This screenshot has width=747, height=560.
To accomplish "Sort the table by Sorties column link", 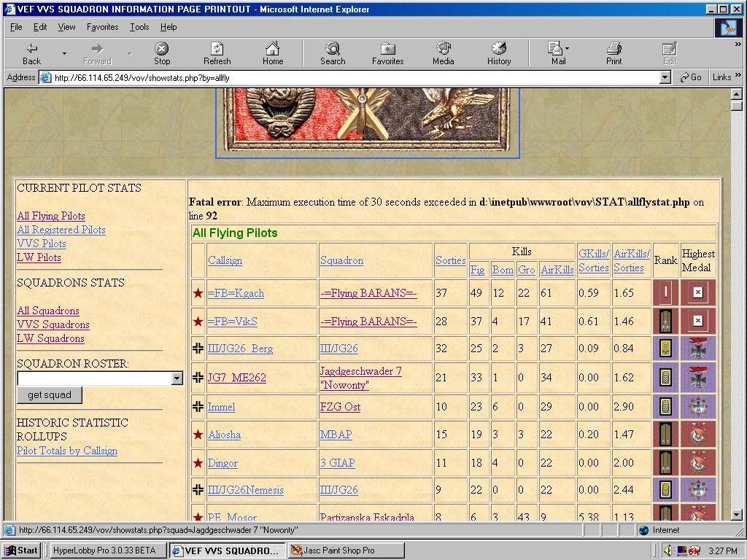I will click(x=450, y=260).
